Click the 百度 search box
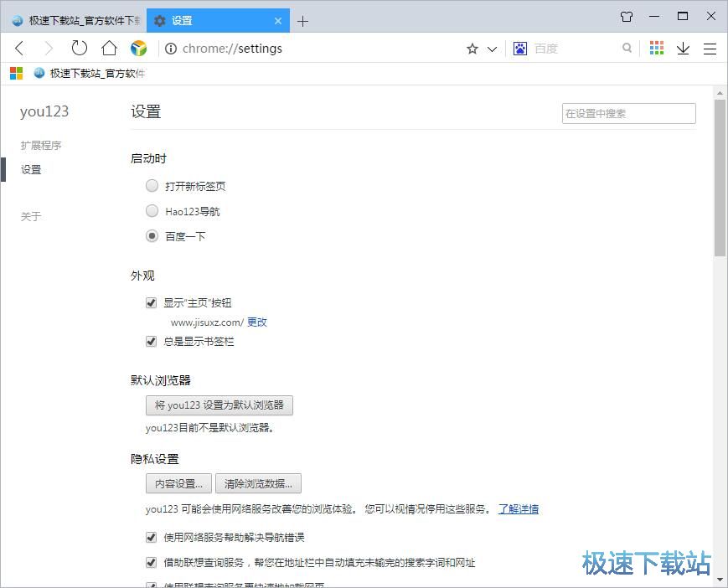This screenshot has height=588, width=728. click(x=573, y=49)
